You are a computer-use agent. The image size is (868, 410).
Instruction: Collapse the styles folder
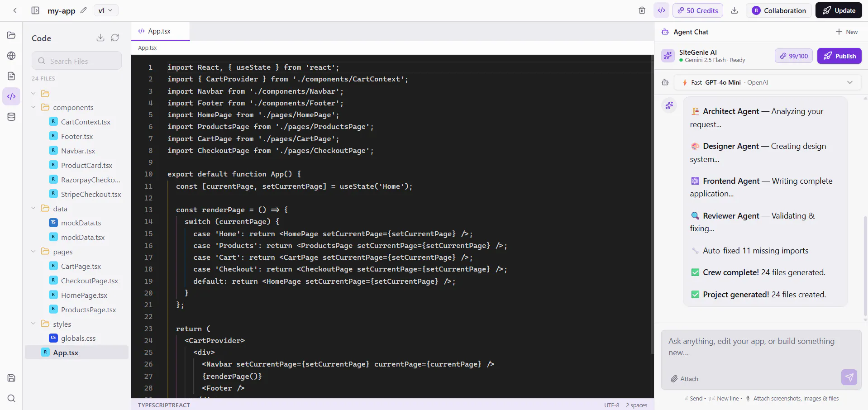33,324
